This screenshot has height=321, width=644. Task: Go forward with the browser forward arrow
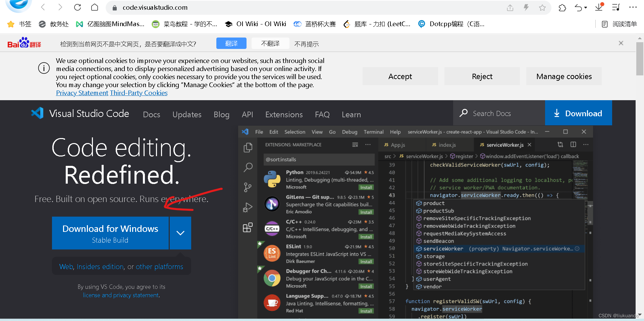coord(60,7)
